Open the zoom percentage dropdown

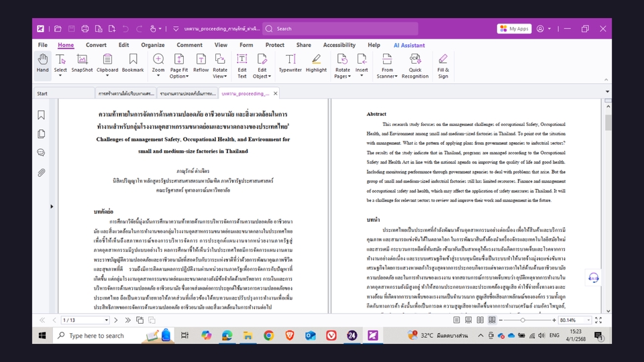point(588,320)
